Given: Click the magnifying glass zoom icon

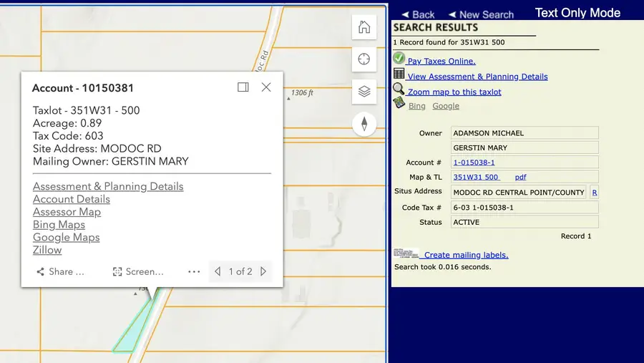Looking at the screenshot, I should (399, 89).
